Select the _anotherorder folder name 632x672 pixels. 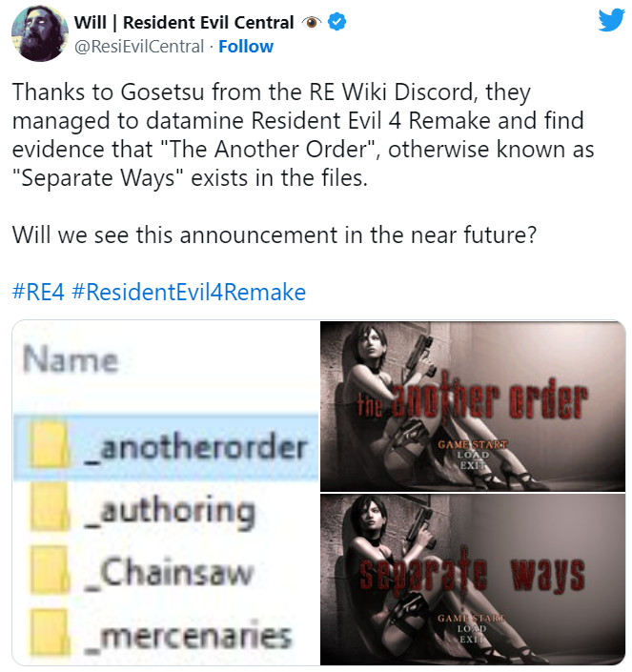[195, 447]
